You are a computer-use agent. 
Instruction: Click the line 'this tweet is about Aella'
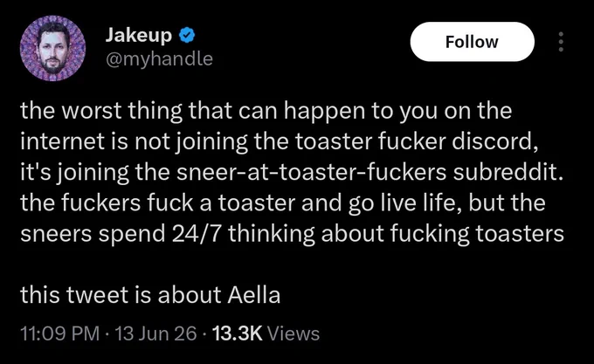[150, 295]
